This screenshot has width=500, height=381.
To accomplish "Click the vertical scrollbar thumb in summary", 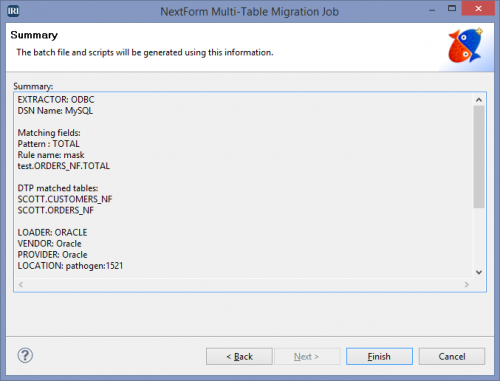I will coord(479,157).
